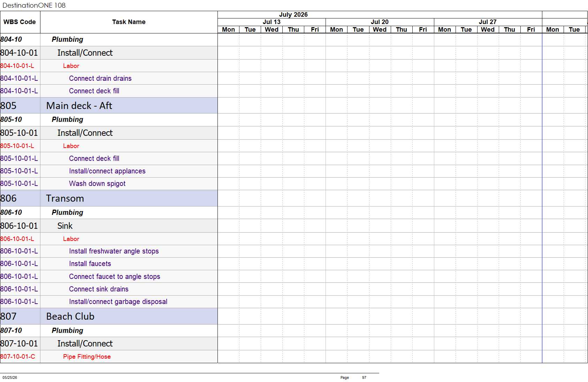This screenshot has width=588, height=382.
Task: Select the Jul 27 week header
Action: coord(488,22)
